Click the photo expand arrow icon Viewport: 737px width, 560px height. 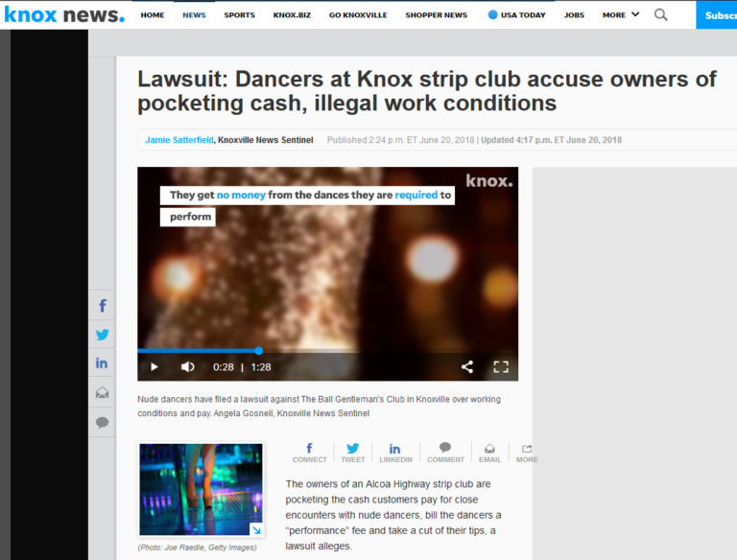256,529
